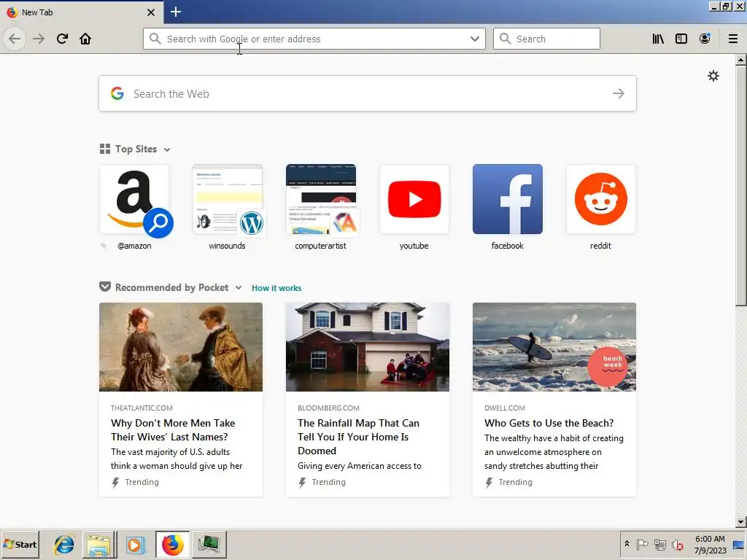Open Action Center flag icon

point(642,544)
